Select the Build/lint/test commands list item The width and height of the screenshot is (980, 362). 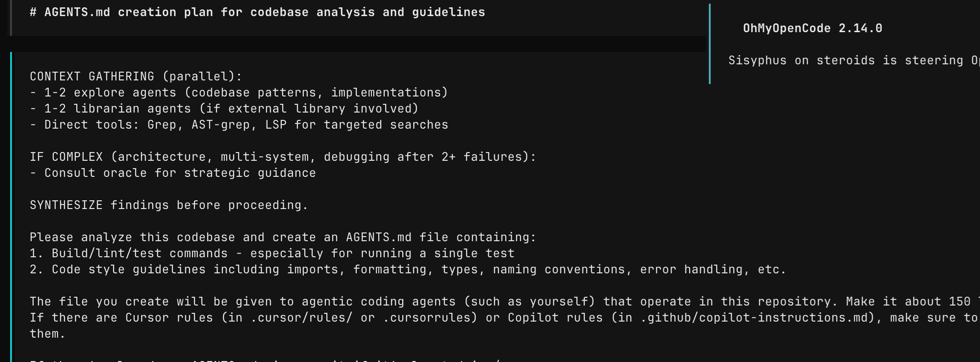pyautogui.click(x=272, y=253)
